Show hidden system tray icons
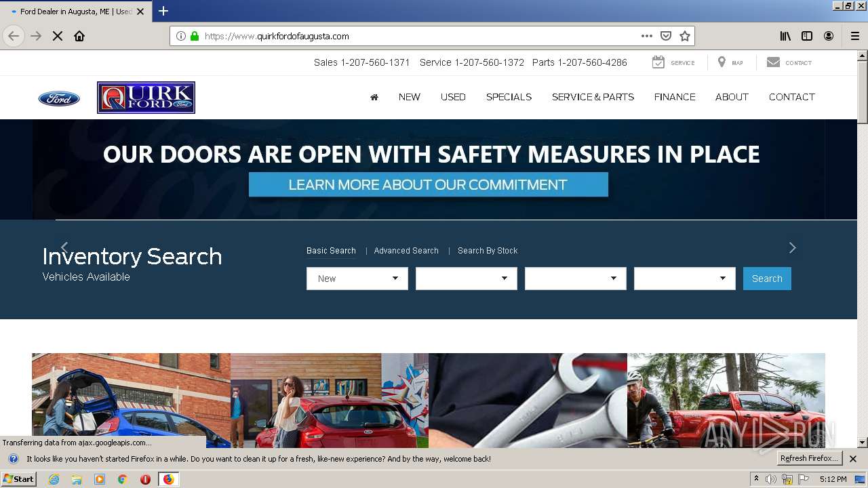 756,479
